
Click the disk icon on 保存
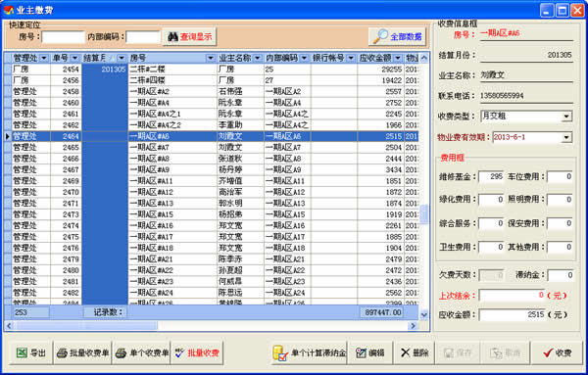449,352
